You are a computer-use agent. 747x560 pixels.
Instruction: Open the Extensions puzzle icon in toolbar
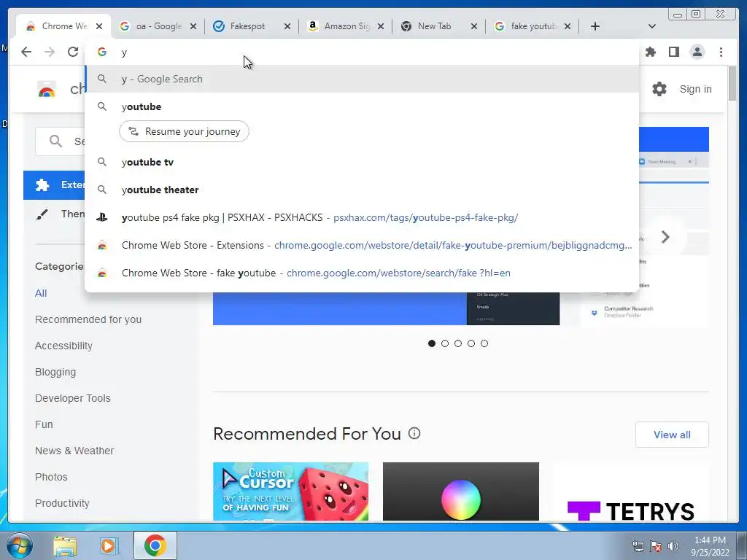point(650,52)
